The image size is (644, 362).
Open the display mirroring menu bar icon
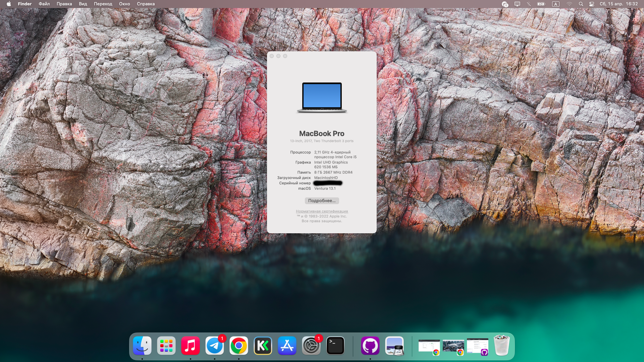point(517,4)
